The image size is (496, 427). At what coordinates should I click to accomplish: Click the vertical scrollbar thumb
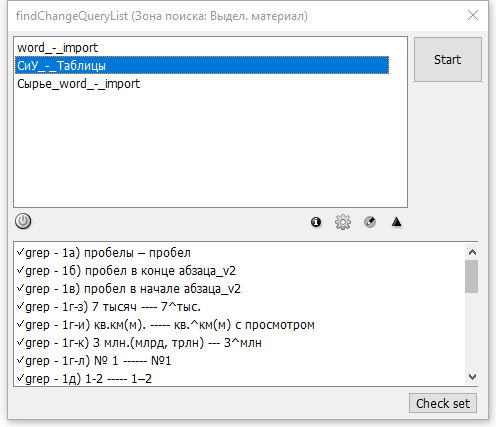coord(472,277)
